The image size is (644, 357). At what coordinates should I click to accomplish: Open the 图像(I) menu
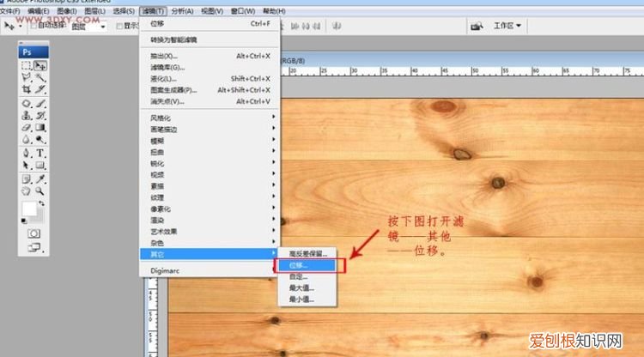(x=66, y=11)
